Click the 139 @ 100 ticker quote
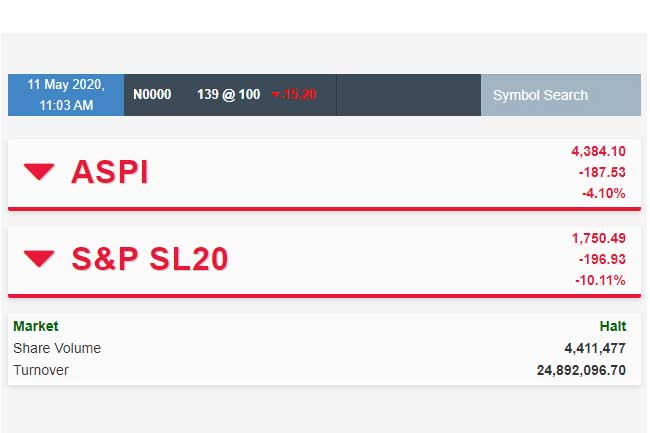 coord(228,95)
